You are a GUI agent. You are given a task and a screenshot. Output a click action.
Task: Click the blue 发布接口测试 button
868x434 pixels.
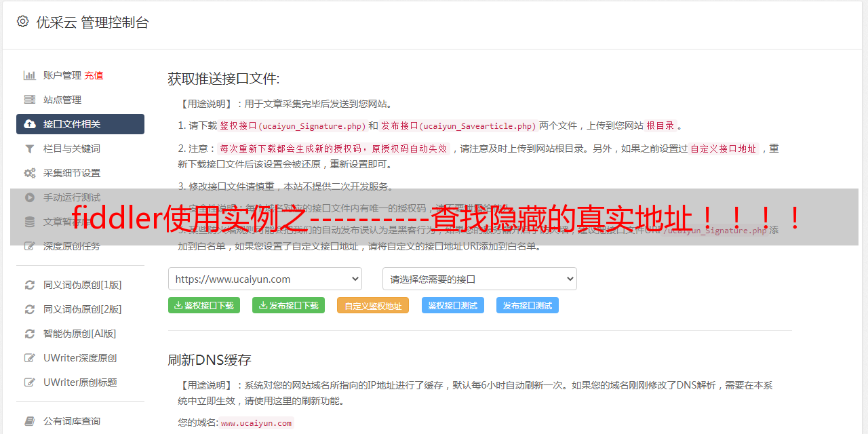coord(528,305)
